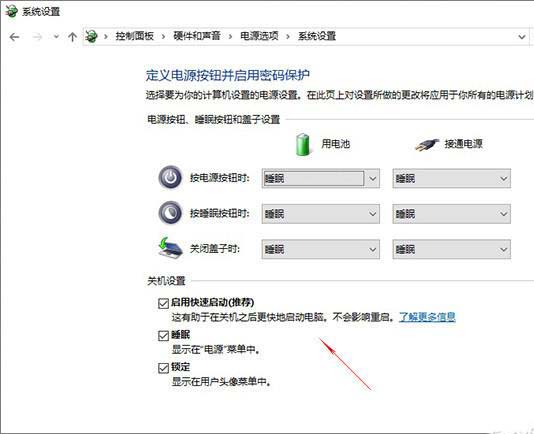
Task: Click the green battery icon
Action: [x=302, y=144]
